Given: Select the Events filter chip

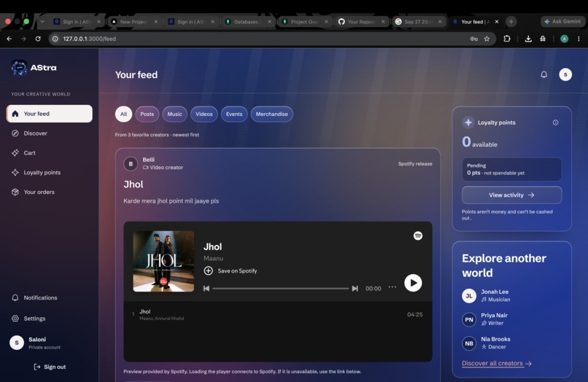Looking at the screenshot, I should coord(234,114).
